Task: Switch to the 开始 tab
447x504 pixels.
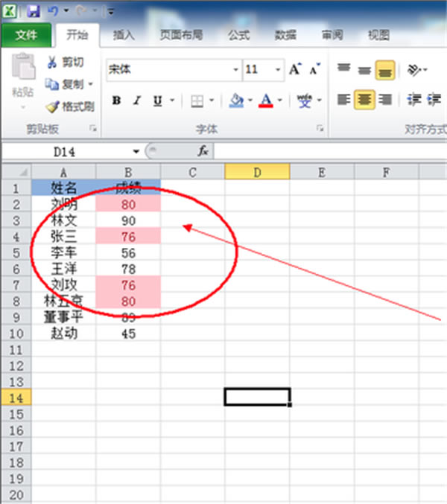Action: click(77, 35)
